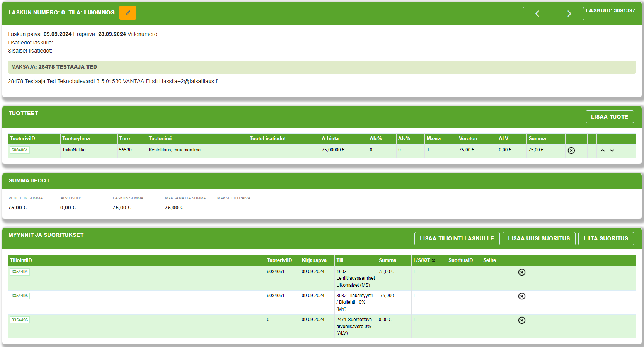Screen dimensions: 644x347
Task: Click the -75,00 € sum cell
Action: coord(394,302)
